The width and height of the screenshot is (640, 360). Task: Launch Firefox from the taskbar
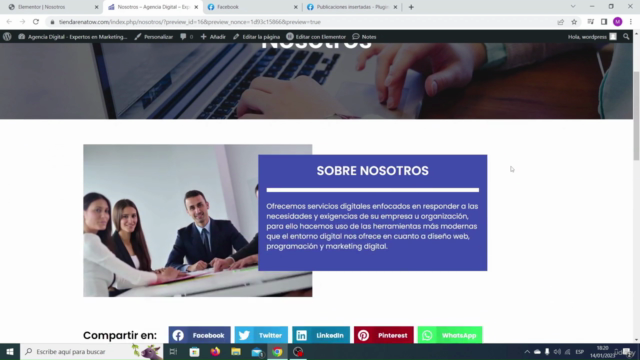(x=215, y=351)
